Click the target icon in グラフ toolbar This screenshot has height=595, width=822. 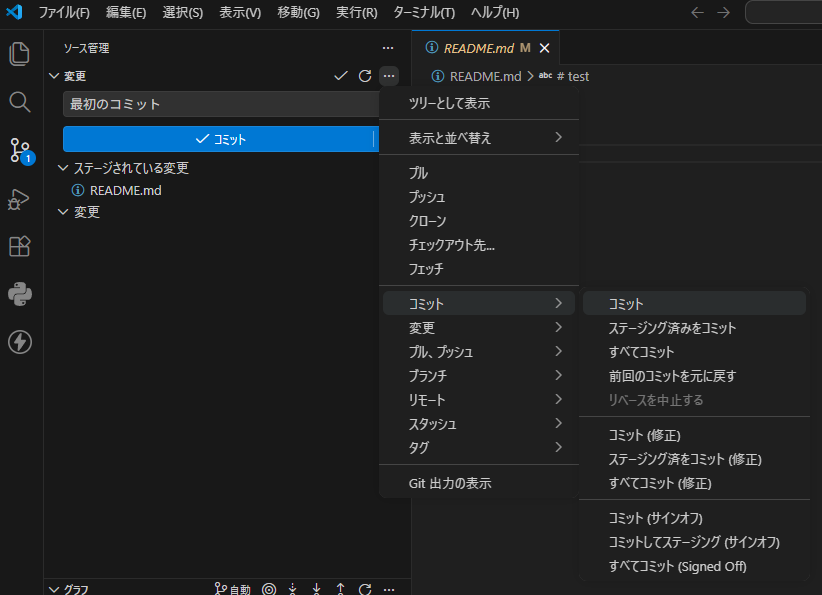tap(269, 589)
